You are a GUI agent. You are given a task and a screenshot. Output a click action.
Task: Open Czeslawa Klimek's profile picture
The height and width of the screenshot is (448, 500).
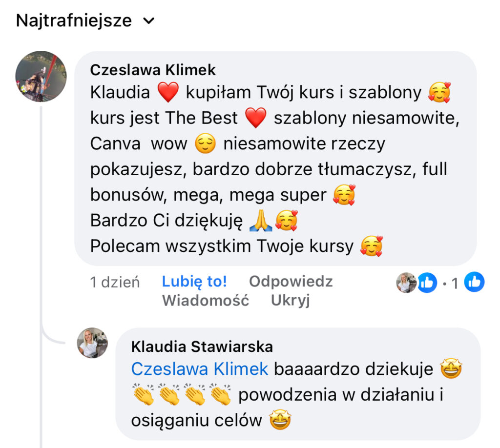(41, 76)
